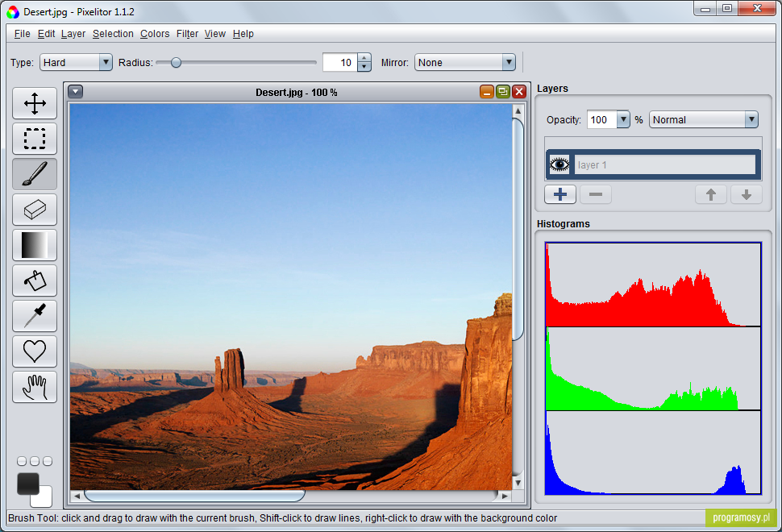
Task: Open the Mirror dropdown showing None
Action: (465, 62)
